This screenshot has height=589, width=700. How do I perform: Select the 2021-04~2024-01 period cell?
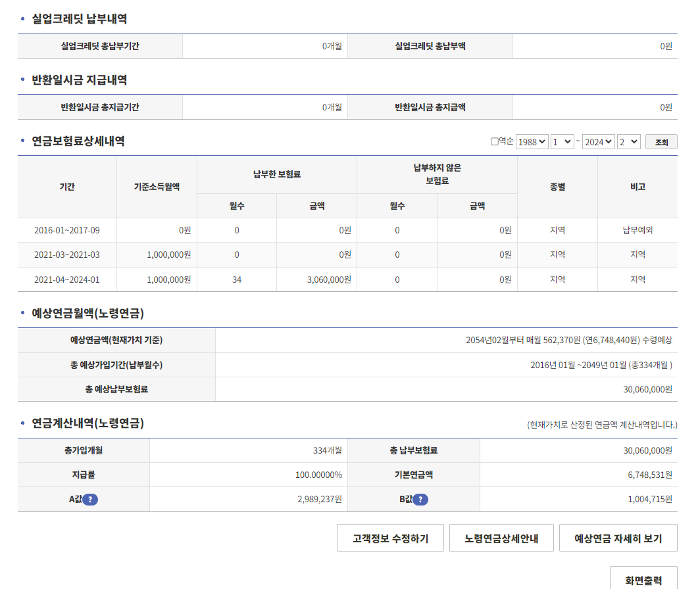pos(67,279)
